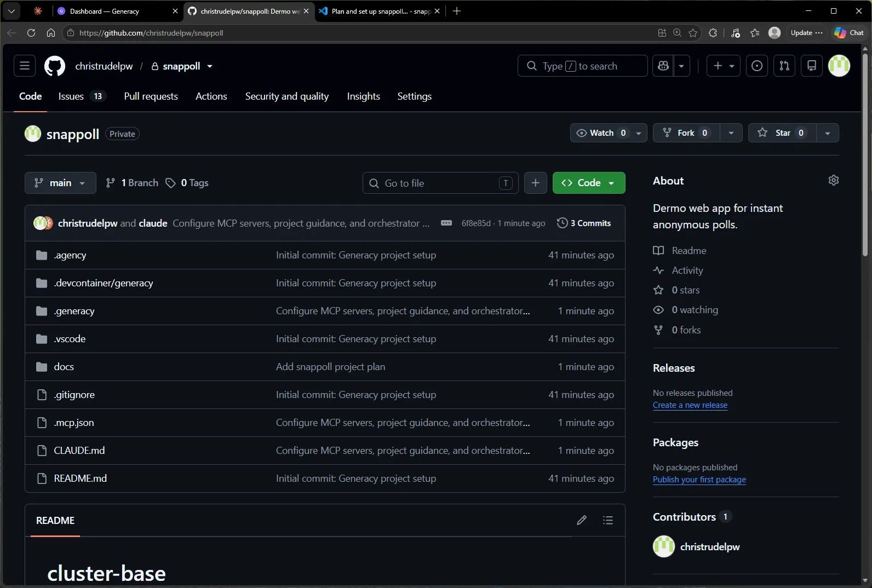Click the Go to file search field
Image resolution: width=872 pixels, height=588 pixels.
pos(440,183)
